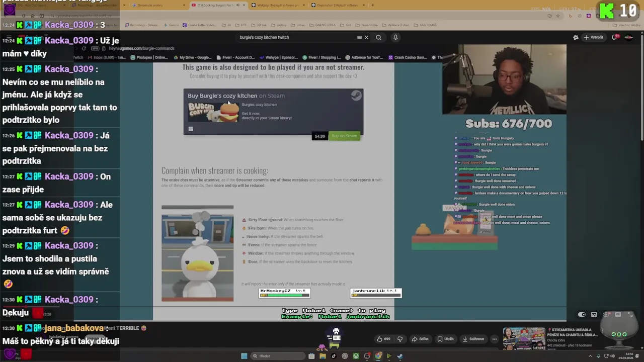Open File Explorer folder in taskbar
Image resolution: width=644 pixels, height=362 pixels.
[323, 356]
